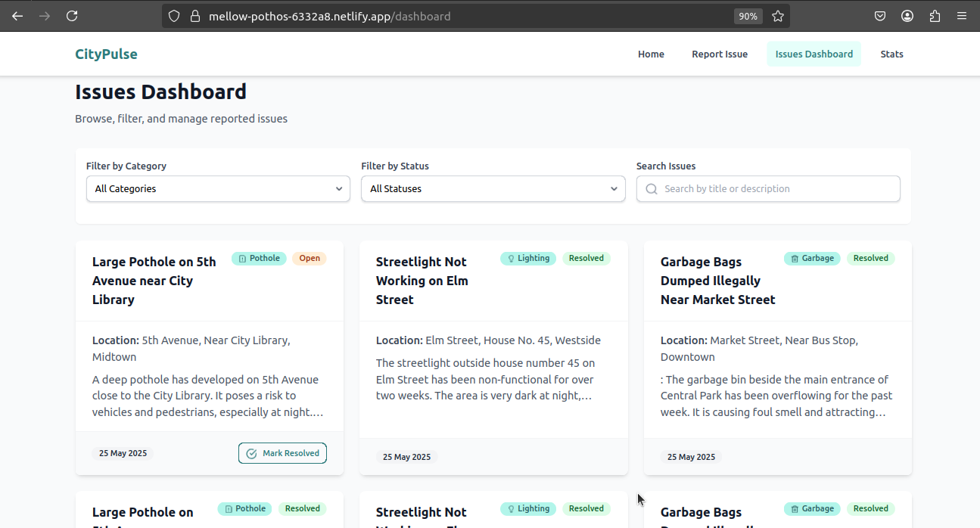
Task: Click the CityPulse logo link
Action: (x=106, y=54)
